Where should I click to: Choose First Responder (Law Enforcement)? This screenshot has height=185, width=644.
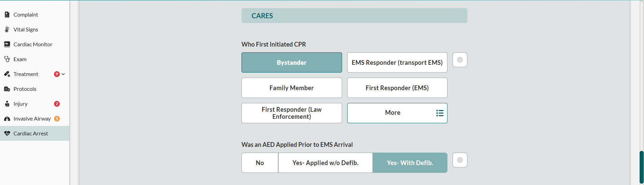pyautogui.click(x=291, y=113)
